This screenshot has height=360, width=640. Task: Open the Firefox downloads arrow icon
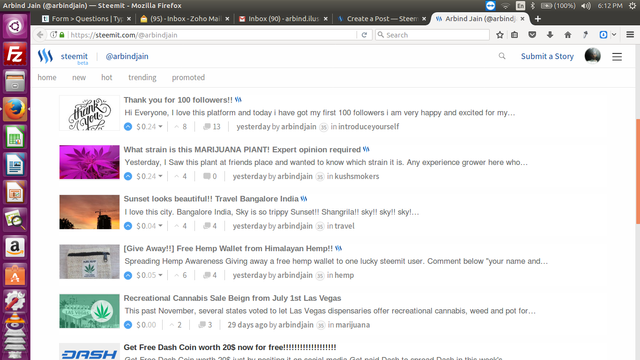tap(550, 35)
